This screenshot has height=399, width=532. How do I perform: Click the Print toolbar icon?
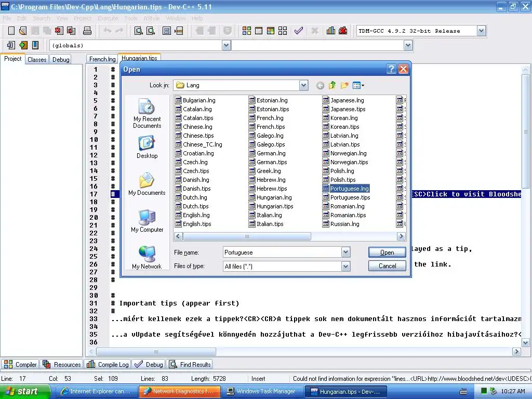point(87,31)
